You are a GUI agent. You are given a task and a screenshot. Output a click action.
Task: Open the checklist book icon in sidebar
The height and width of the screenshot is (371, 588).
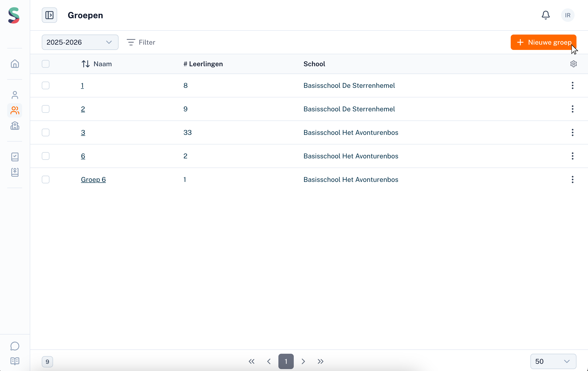pyautogui.click(x=15, y=157)
